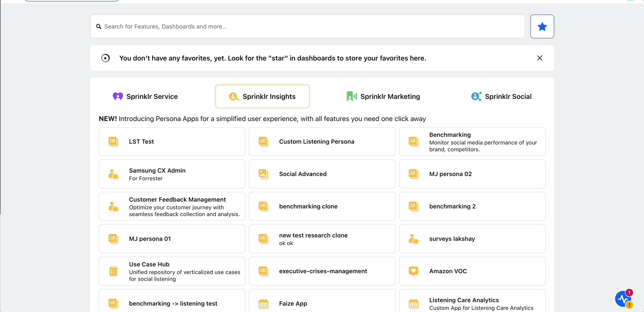Click the Listening Care Analytics calendar icon
644x312 pixels.
[413, 303]
